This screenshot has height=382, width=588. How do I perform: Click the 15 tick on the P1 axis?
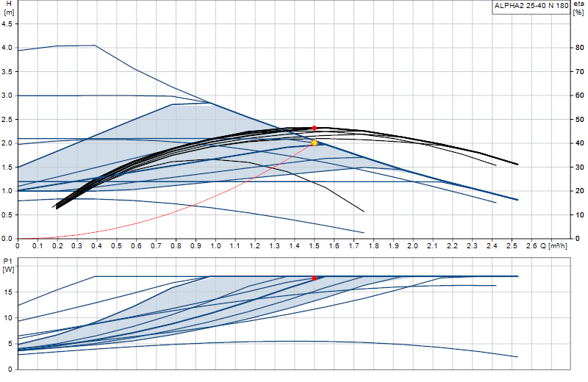tap(8, 292)
